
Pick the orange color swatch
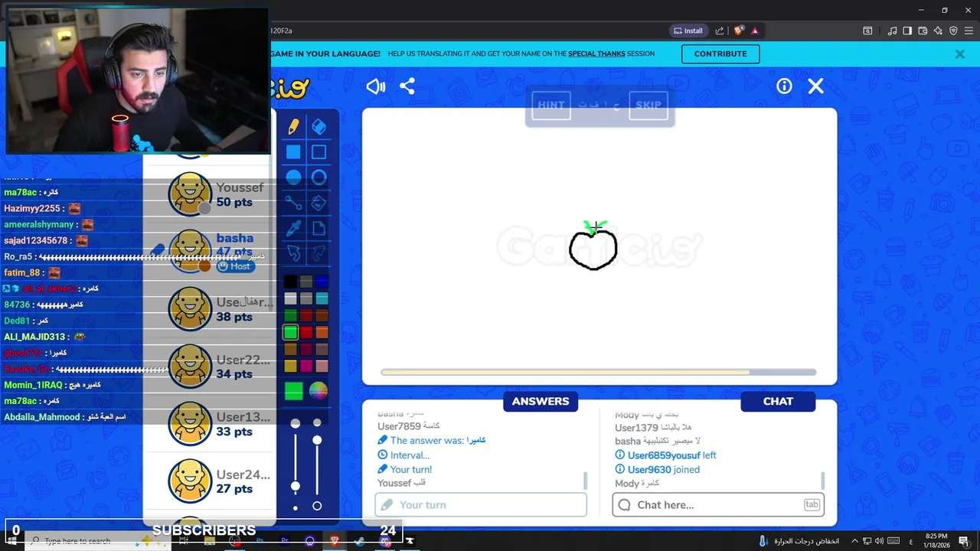click(322, 332)
